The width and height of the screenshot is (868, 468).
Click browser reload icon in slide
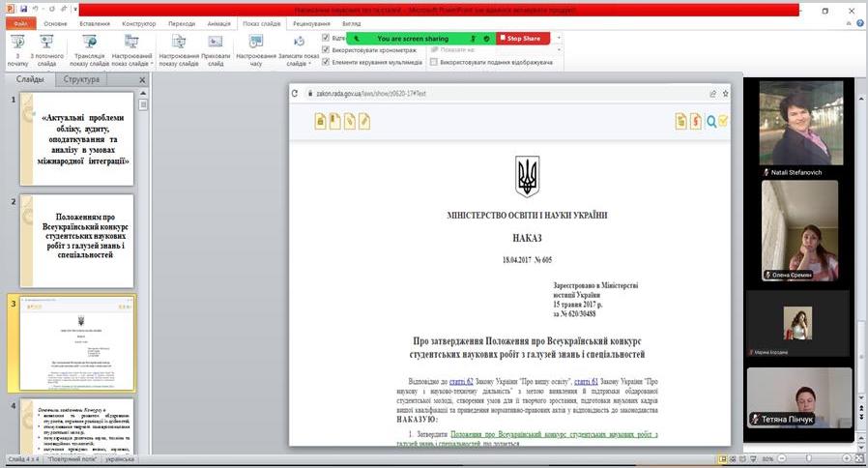295,94
